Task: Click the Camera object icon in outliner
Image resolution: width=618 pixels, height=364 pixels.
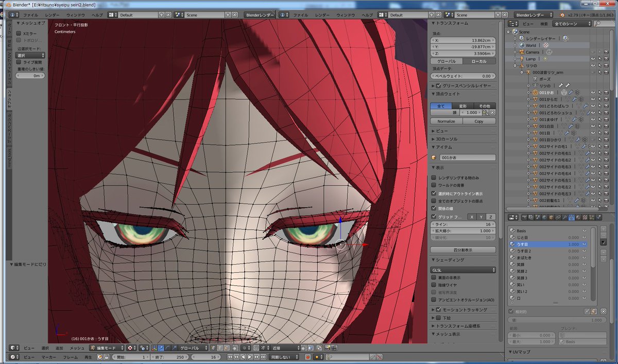Action: (522, 52)
